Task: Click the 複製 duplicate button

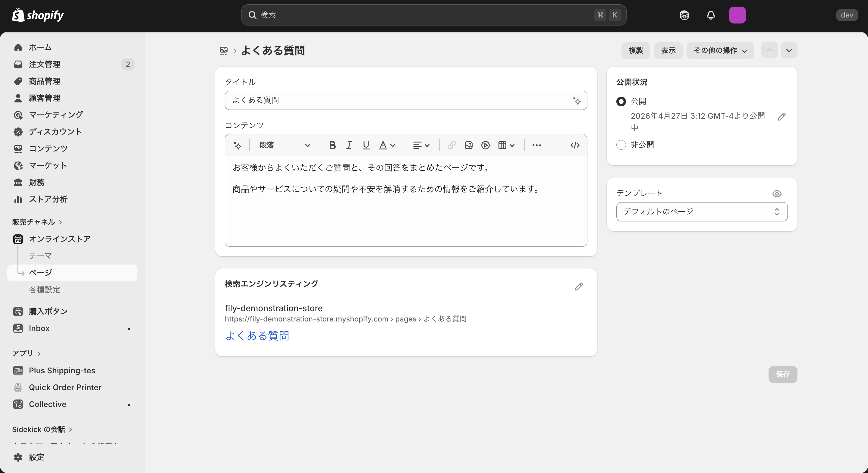Action: click(636, 51)
